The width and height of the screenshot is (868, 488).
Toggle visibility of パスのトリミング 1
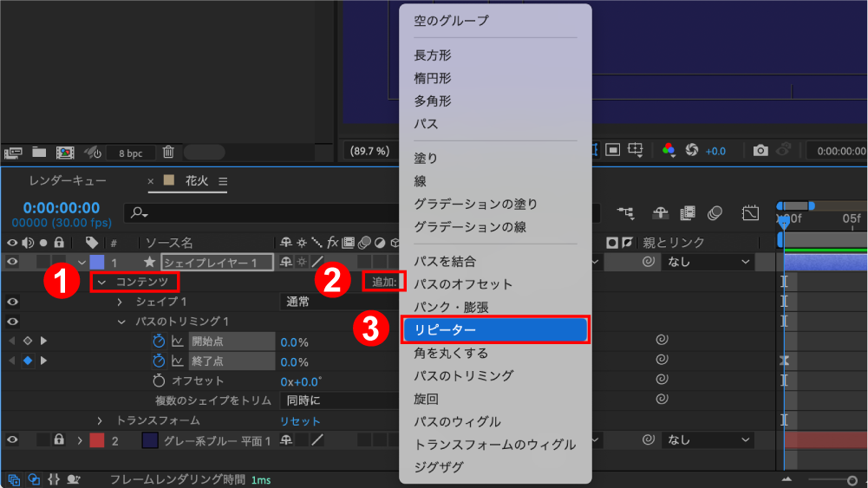pos(12,322)
